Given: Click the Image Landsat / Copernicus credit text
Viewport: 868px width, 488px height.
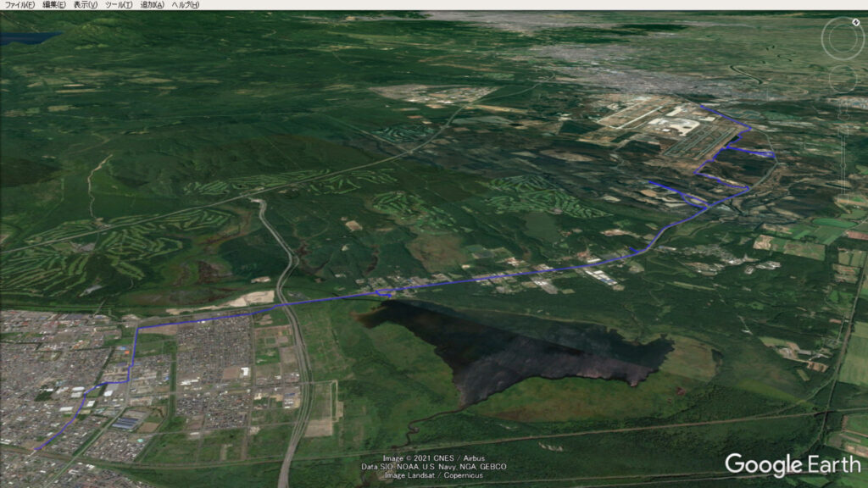Looking at the screenshot, I should point(434,475).
